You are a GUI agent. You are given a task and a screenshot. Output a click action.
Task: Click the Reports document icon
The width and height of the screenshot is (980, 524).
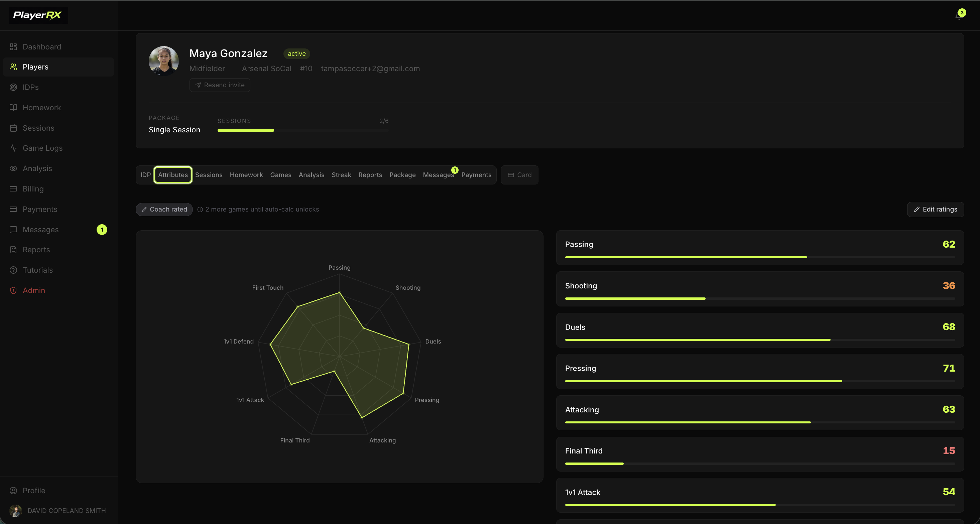(x=13, y=249)
